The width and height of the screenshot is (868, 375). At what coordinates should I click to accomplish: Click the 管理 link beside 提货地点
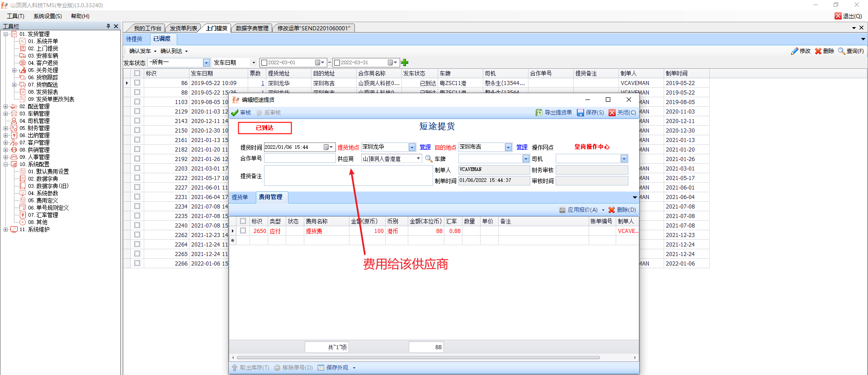point(425,147)
